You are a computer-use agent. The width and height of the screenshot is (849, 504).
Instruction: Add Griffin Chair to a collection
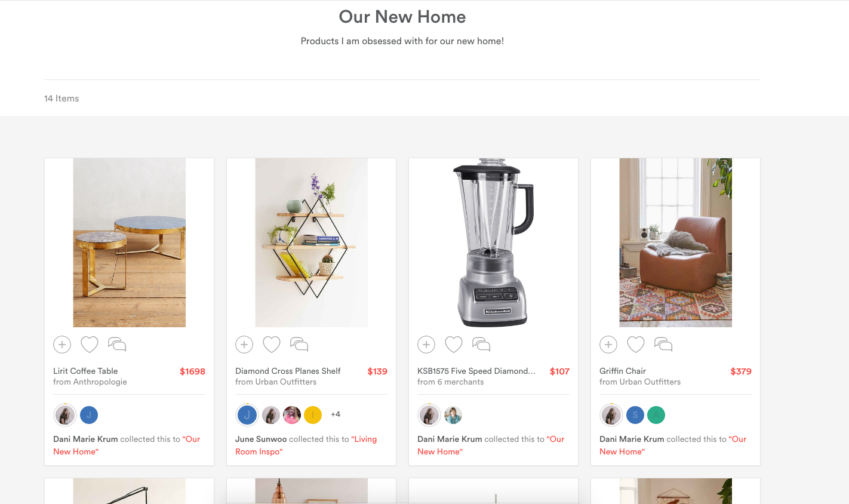tap(608, 345)
